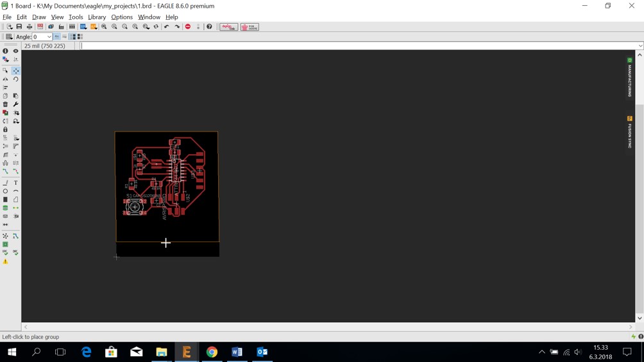This screenshot has width=644, height=362.
Task: Open Chrome from the taskbar
Action: click(212, 352)
